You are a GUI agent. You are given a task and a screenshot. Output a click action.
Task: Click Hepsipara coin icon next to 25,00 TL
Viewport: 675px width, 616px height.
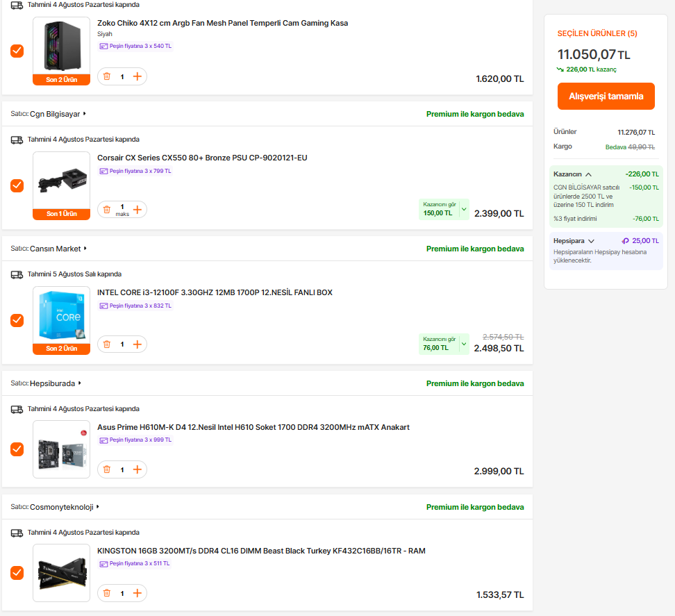click(625, 241)
